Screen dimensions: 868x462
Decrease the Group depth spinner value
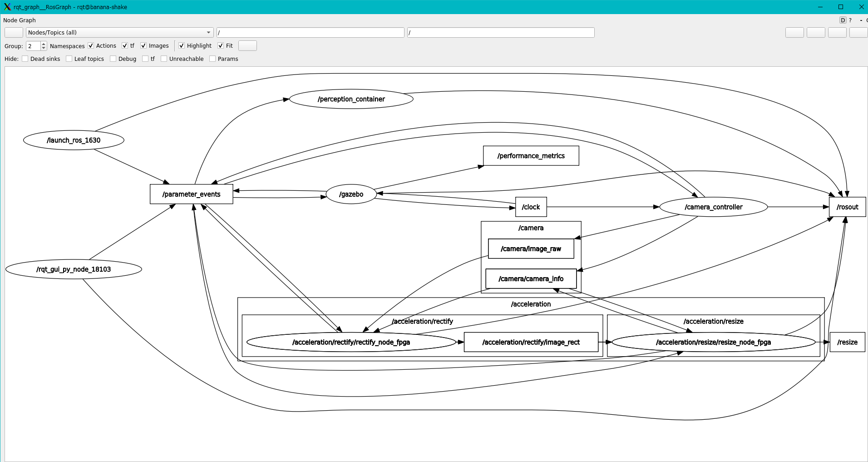[x=44, y=48]
